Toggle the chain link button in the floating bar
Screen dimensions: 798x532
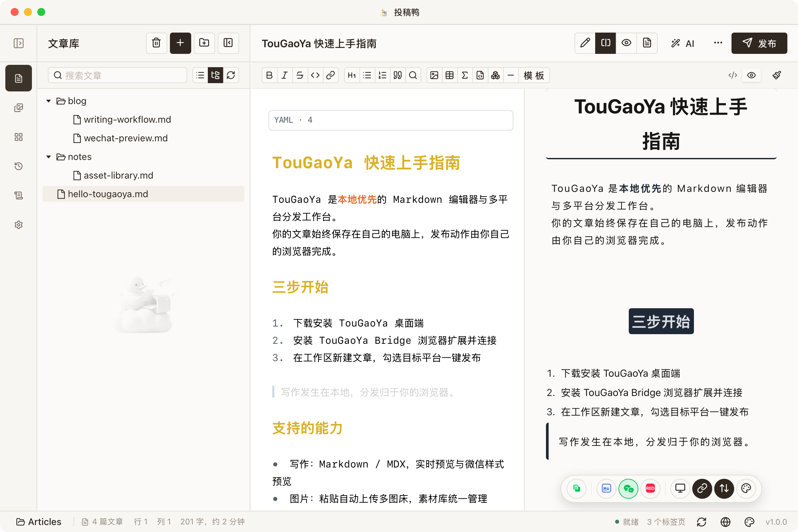(702, 488)
